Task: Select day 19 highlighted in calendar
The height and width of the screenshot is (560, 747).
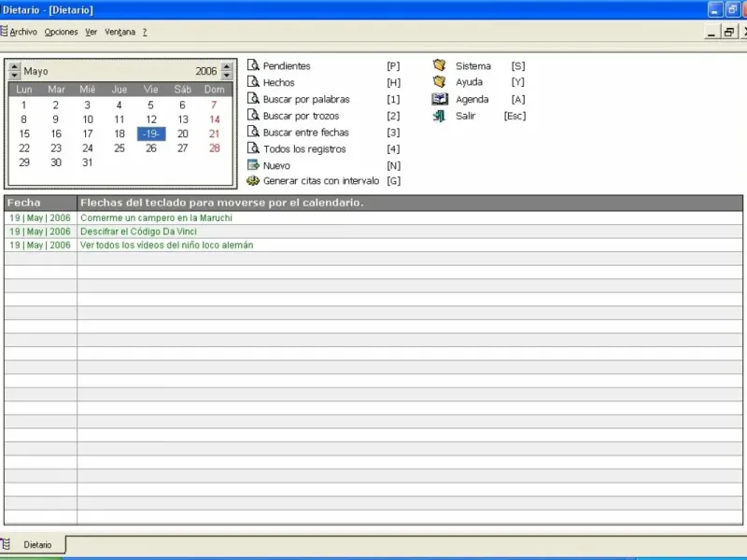Action: click(151, 133)
